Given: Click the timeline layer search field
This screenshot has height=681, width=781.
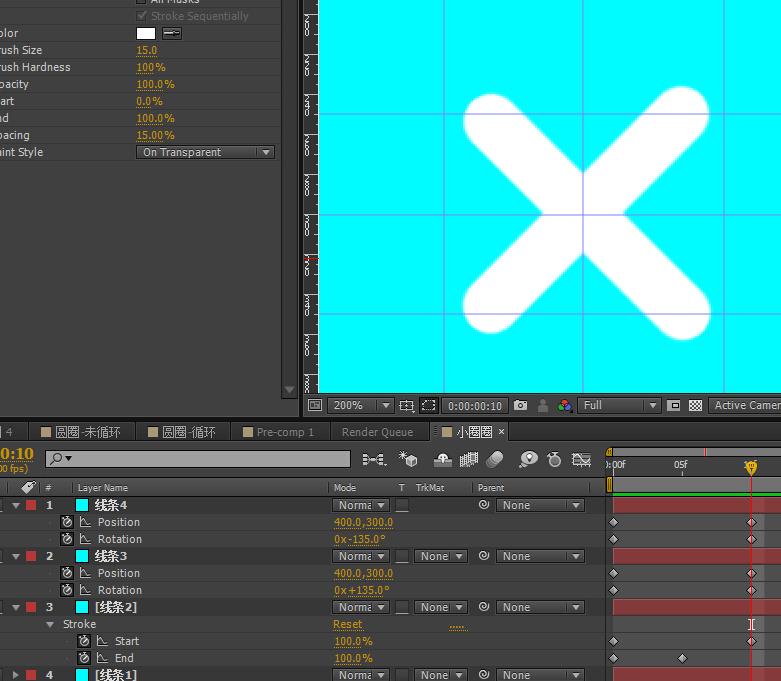Looking at the screenshot, I should [x=198, y=458].
